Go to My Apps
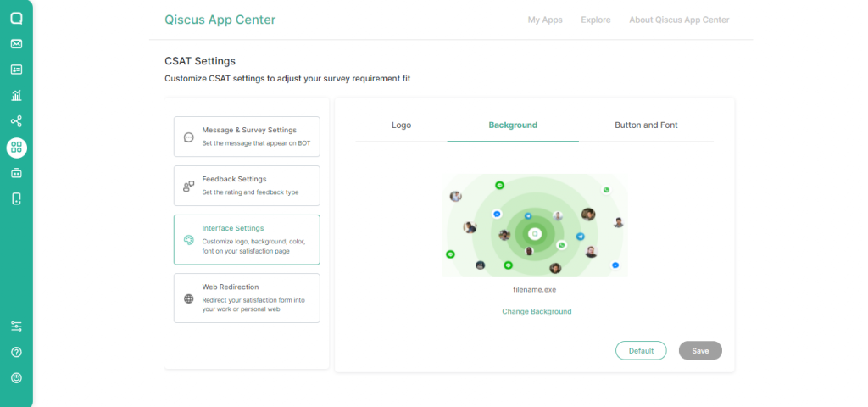This screenshot has width=868, height=407. 545,20
